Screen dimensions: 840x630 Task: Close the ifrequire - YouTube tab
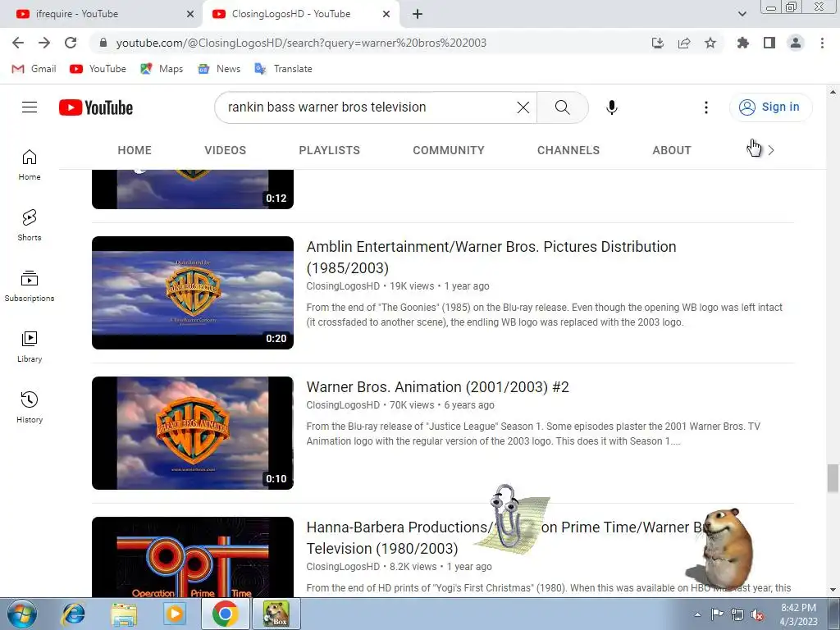click(x=190, y=14)
